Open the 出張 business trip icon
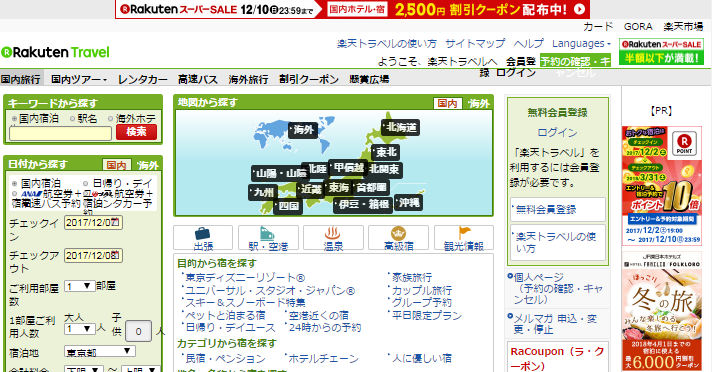 click(x=203, y=238)
